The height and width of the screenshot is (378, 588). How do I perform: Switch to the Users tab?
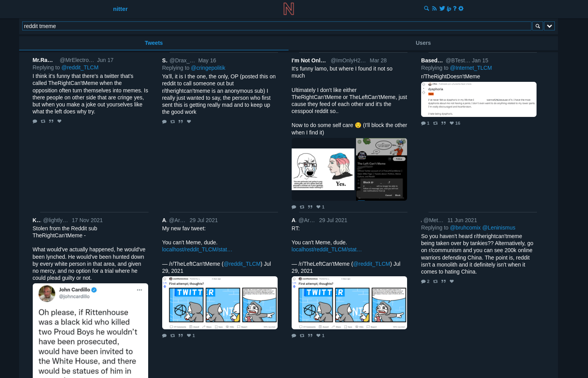423,43
